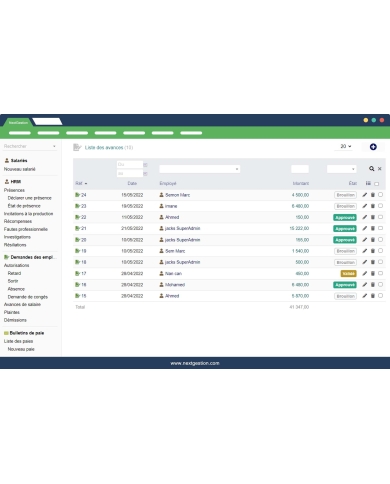Open the Démissions sidebar entry
The width and height of the screenshot is (390, 484).
tap(15, 320)
